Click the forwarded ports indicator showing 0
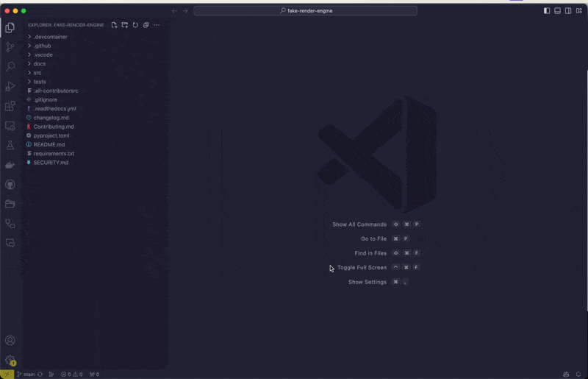588x379 pixels. click(95, 374)
